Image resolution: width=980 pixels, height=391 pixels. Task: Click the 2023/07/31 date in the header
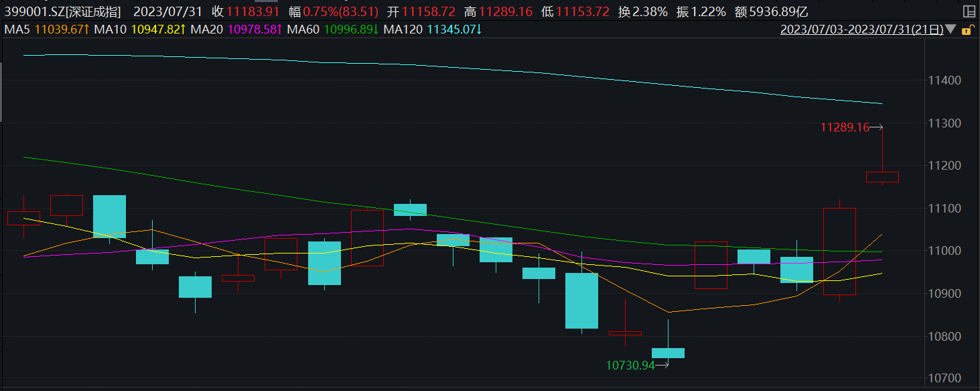click(167, 11)
